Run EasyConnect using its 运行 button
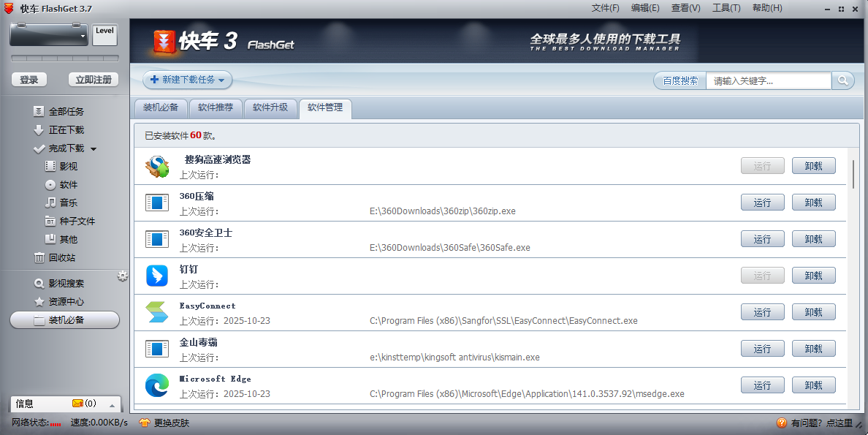 (x=762, y=311)
